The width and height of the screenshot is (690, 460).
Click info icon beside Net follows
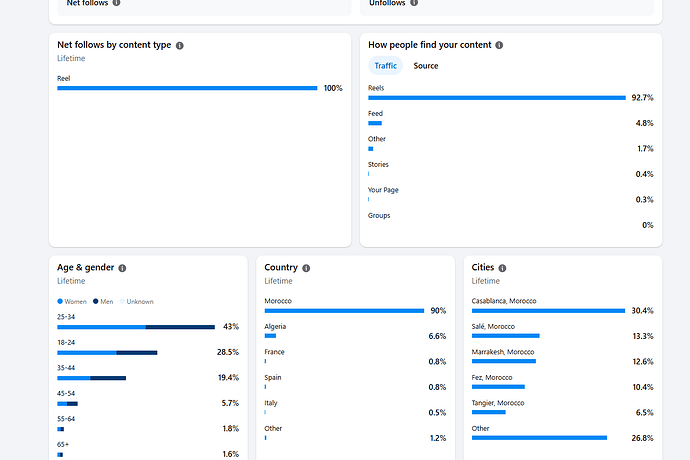116,3
